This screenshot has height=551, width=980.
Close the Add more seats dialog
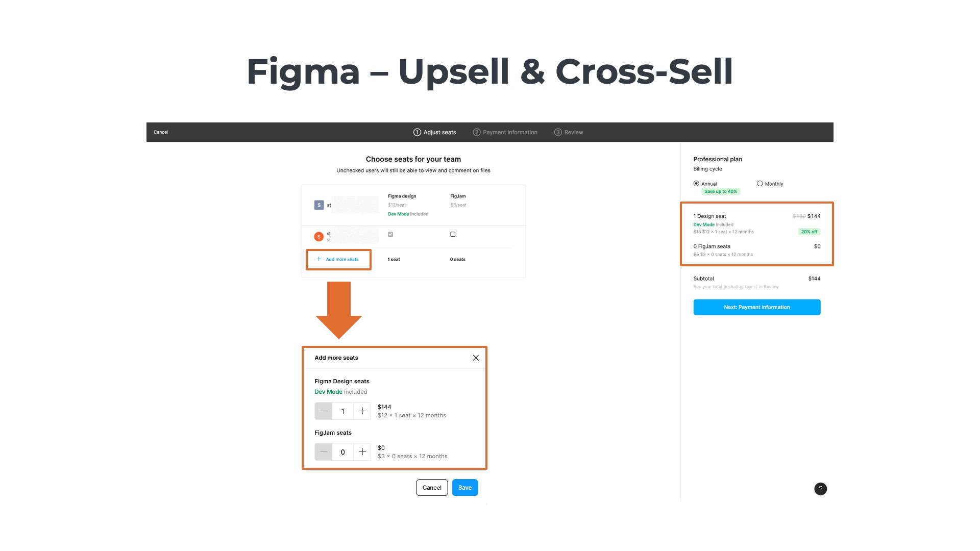[475, 358]
